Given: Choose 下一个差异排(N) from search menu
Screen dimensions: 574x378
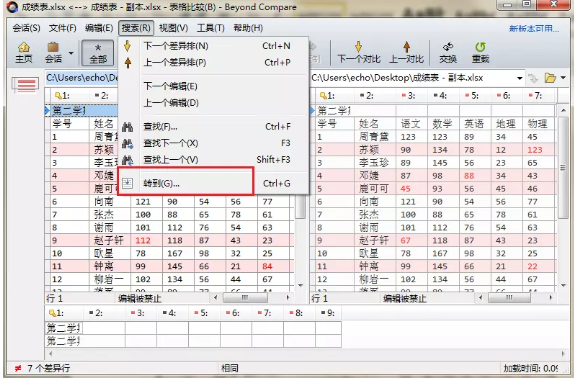Looking at the screenshot, I should pyautogui.click(x=213, y=46).
